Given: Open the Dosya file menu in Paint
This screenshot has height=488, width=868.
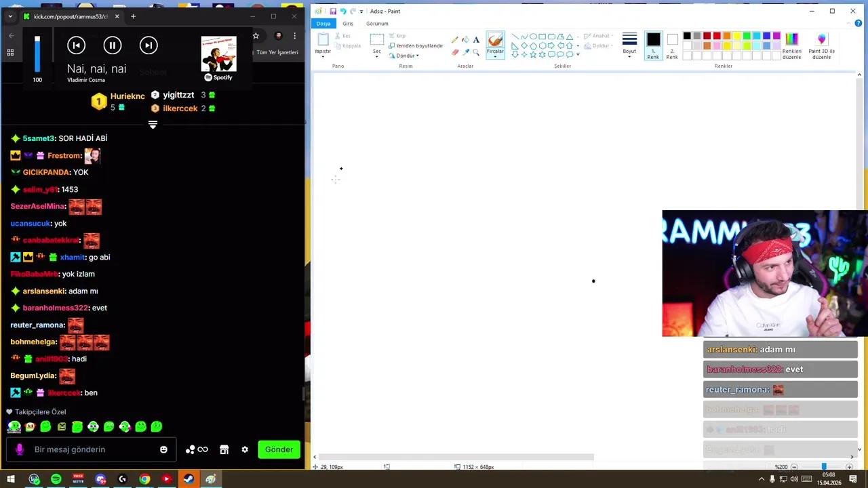Looking at the screenshot, I should (323, 23).
